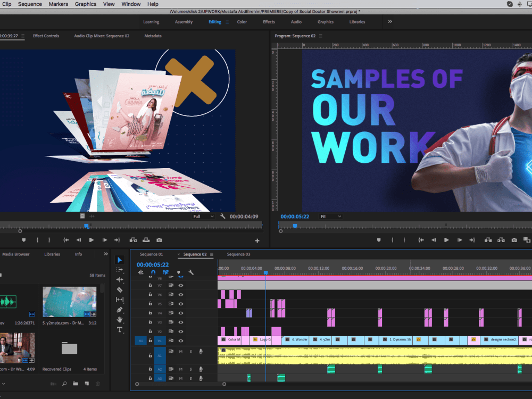The width and height of the screenshot is (532, 399).
Task: Mark In point in Source monitor
Action: coord(37,240)
